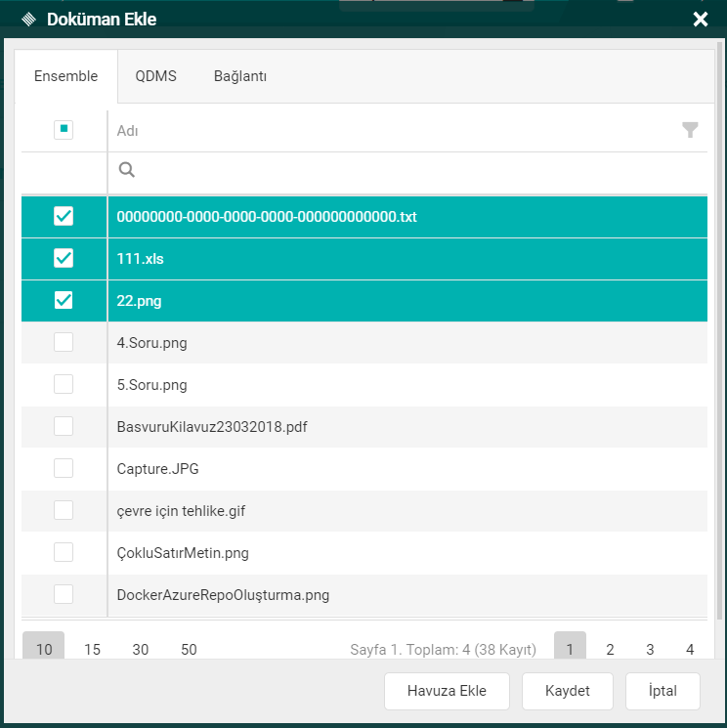Click the filter funnel icon in header
727x728 pixels.
(x=690, y=130)
